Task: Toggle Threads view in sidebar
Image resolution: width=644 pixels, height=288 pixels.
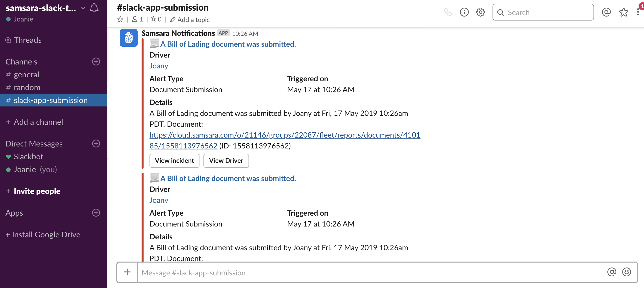Action: pos(27,40)
